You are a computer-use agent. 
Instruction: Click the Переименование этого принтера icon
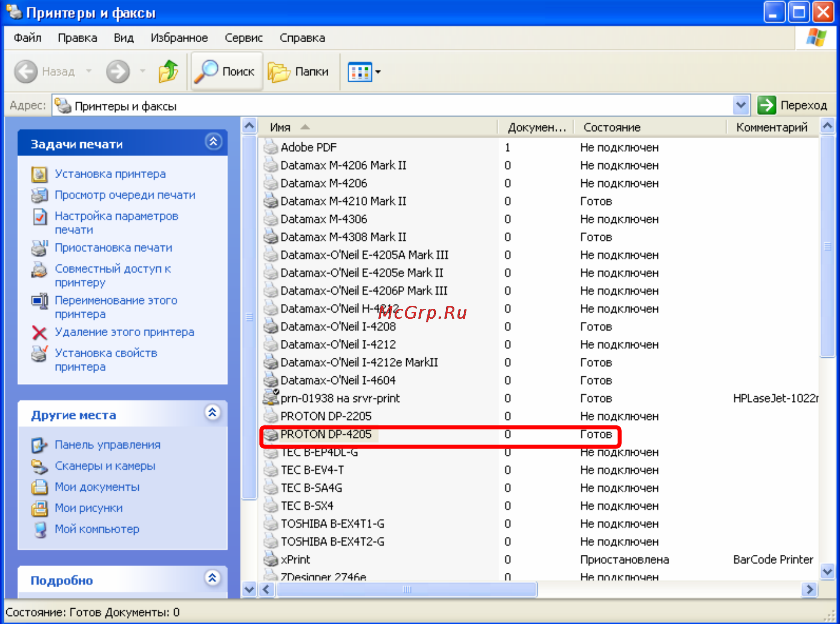pyautogui.click(x=40, y=301)
